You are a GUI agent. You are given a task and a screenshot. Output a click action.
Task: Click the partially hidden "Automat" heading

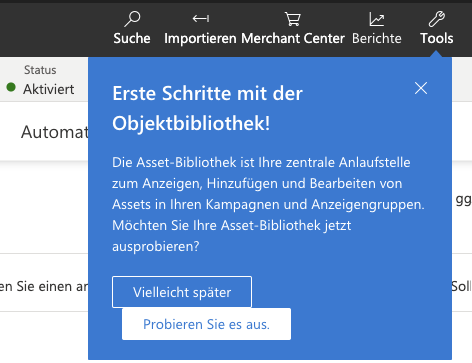tap(55, 132)
